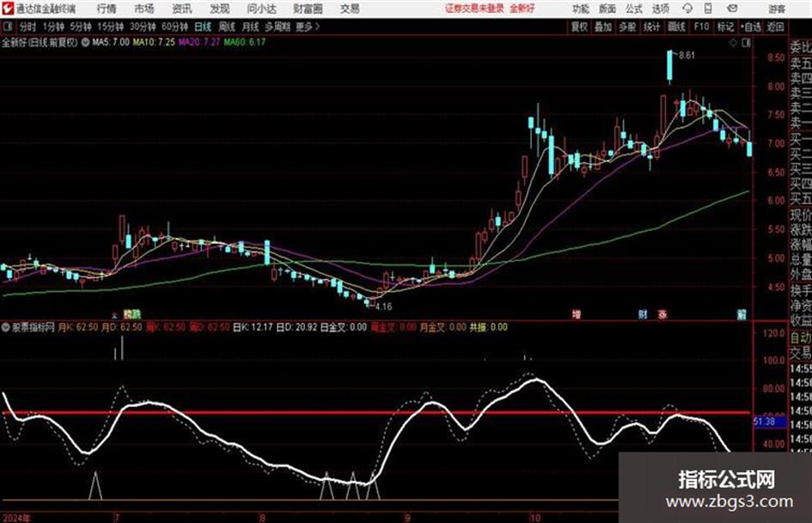Viewport: 812px width, 523px height.
Task: Switch to the 1分钟 period tab
Action: (x=52, y=27)
